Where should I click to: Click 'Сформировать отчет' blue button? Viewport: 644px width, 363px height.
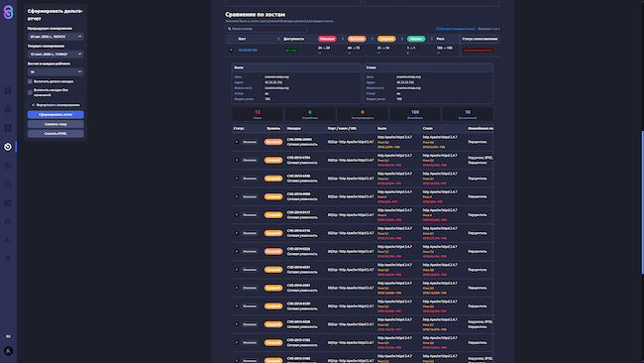[55, 114]
